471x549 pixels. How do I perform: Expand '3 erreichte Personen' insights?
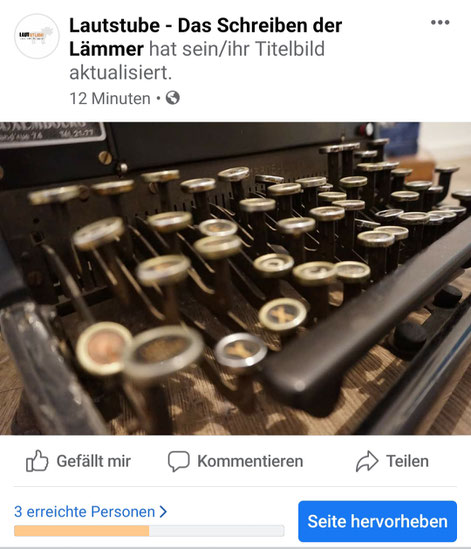pyautogui.click(x=90, y=512)
